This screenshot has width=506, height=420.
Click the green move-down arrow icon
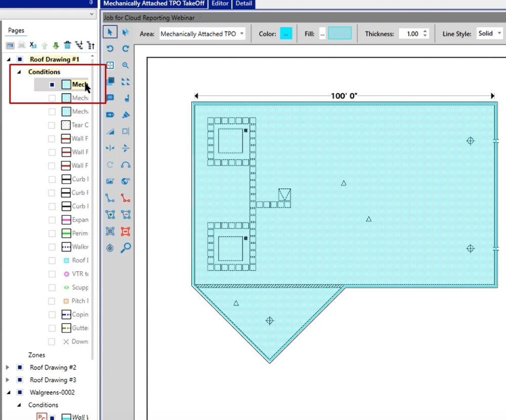click(56, 46)
